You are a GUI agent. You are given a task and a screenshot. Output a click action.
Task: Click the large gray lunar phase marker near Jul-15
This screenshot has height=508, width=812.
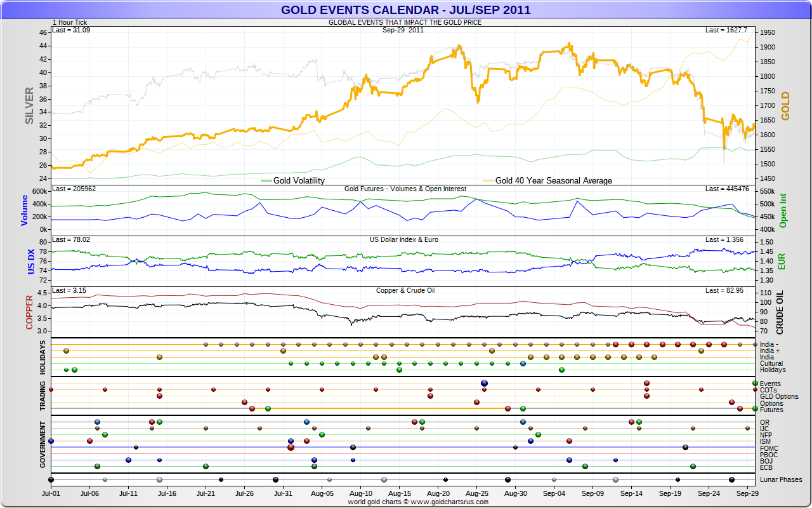pos(159,479)
